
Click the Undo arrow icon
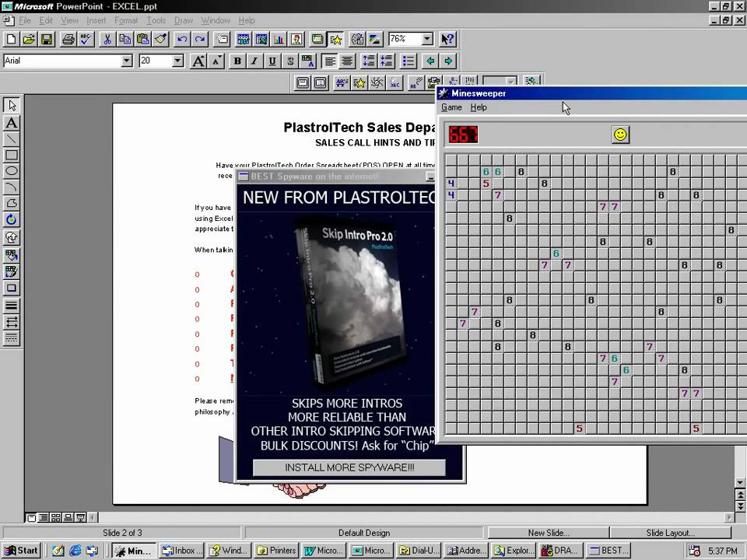(182, 39)
